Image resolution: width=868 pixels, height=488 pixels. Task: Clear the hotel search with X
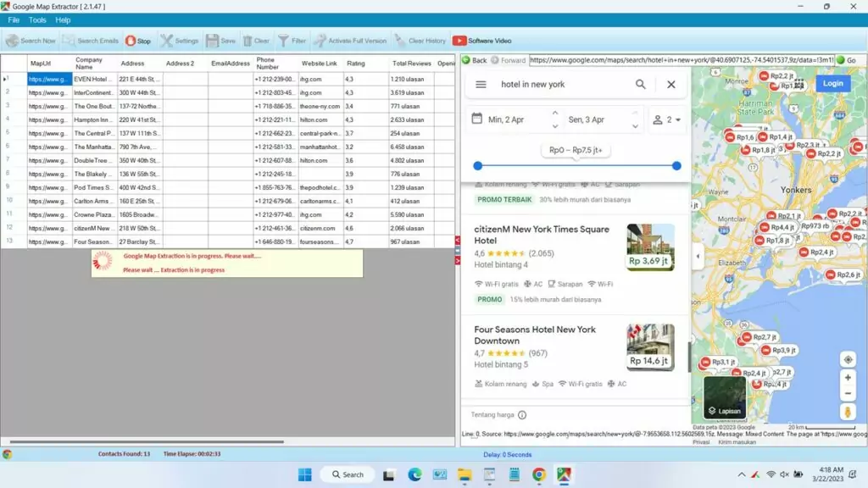pyautogui.click(x=671, y=85)
